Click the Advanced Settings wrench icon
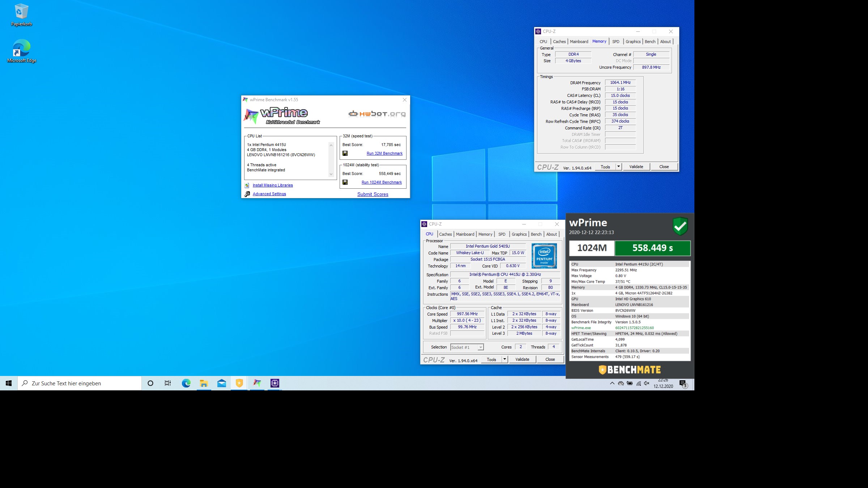The height and width of the screenshot is (488, 868). (x=247, y=194)
